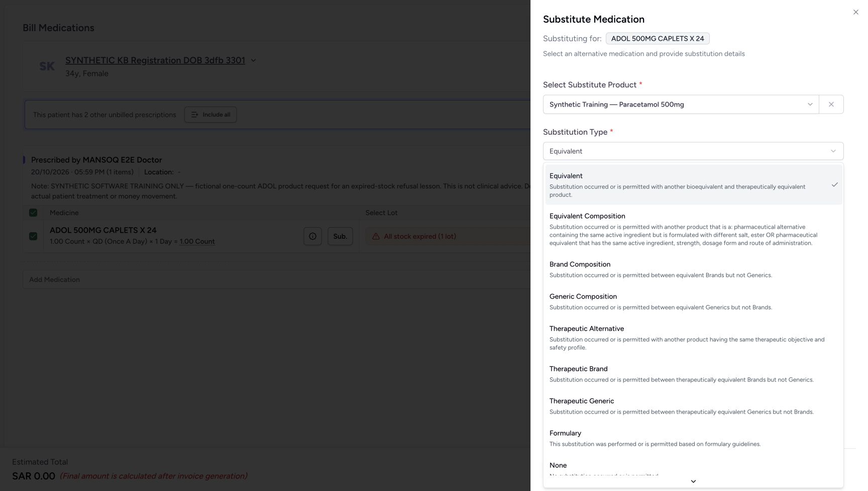Click the 1.00 Count quantity link
This screenshot has height=491, width=868.
click(197, 242)
